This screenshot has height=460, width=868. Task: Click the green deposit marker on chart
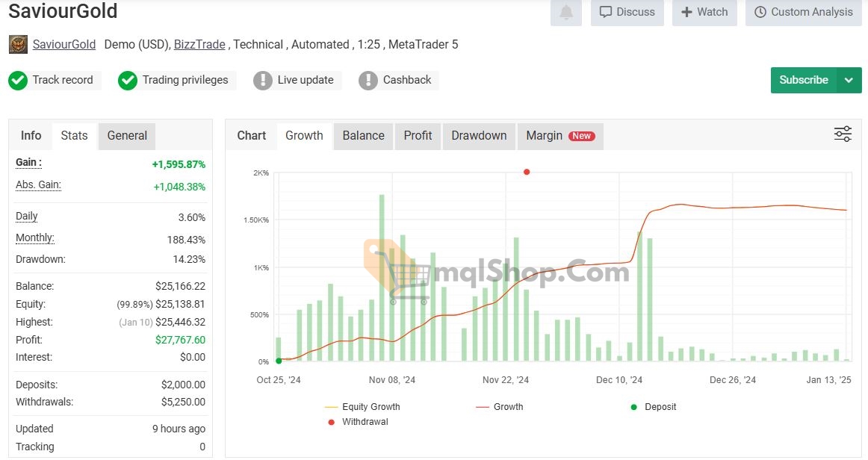point(279,361)
